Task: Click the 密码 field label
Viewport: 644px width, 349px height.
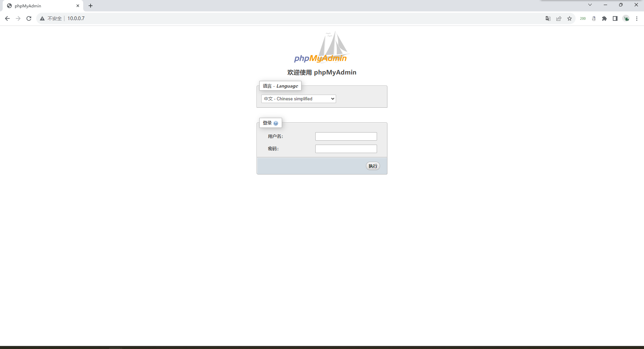Action: coord(273,149)
